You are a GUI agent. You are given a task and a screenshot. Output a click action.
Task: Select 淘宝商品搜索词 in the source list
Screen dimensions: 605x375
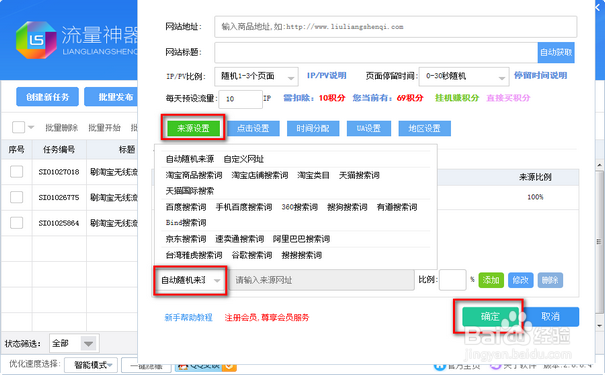(194, 175)
